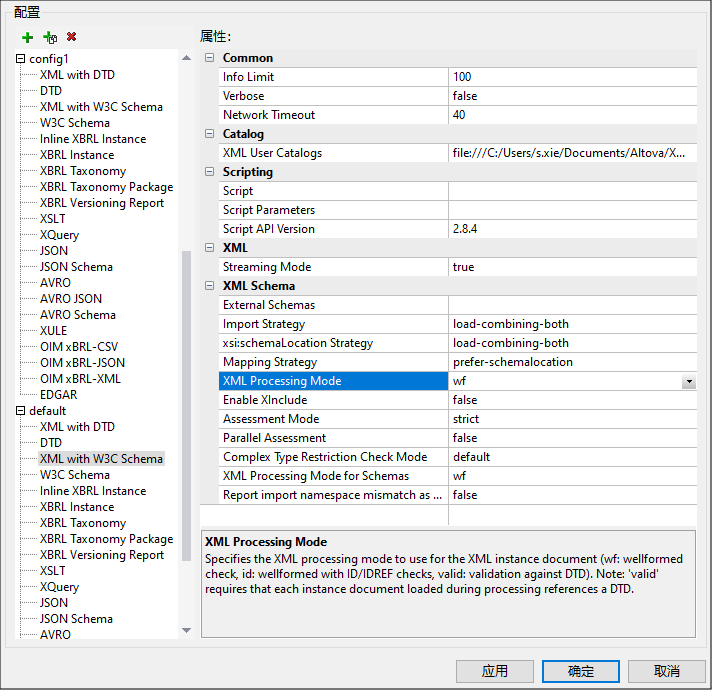This screenshot has width=712, height=690.
Task: Click the copy configuration icon with plus
Action: pos(49,37)
